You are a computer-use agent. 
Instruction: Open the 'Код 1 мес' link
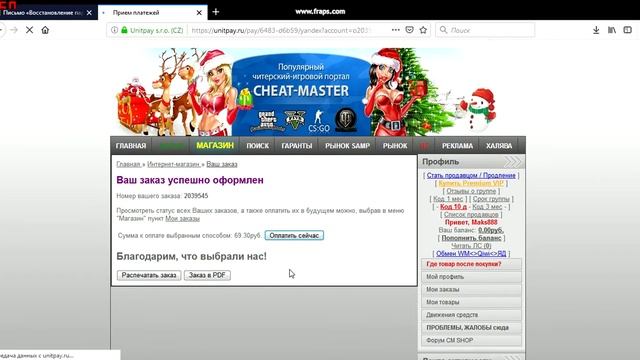pyautogui.click(x=448, y=199)
